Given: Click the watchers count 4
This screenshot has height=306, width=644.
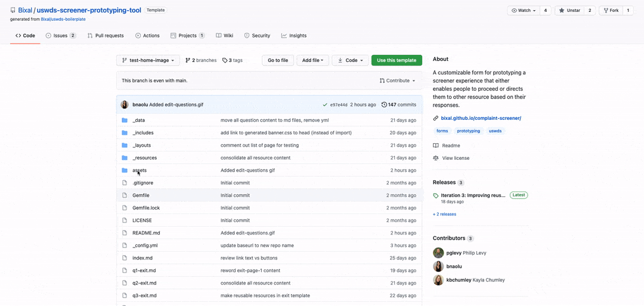Looking at the screenshot, I should point(546,11).
